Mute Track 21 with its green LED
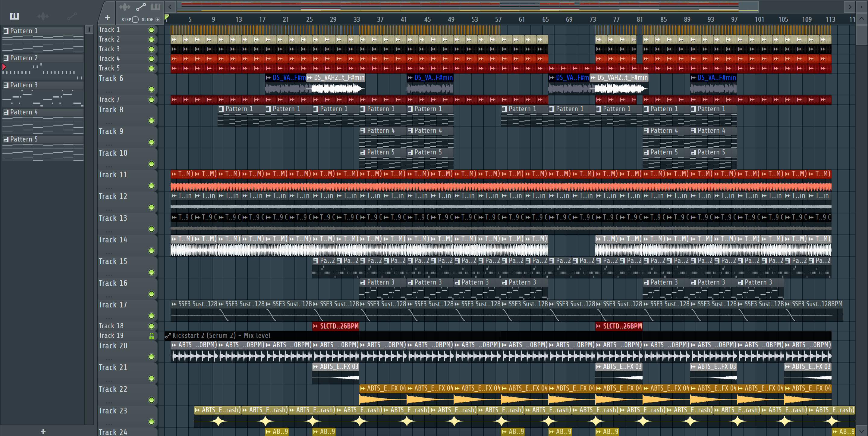Viewport: 868px width, 436px height. pyautogui.click(x=152, y=378)
